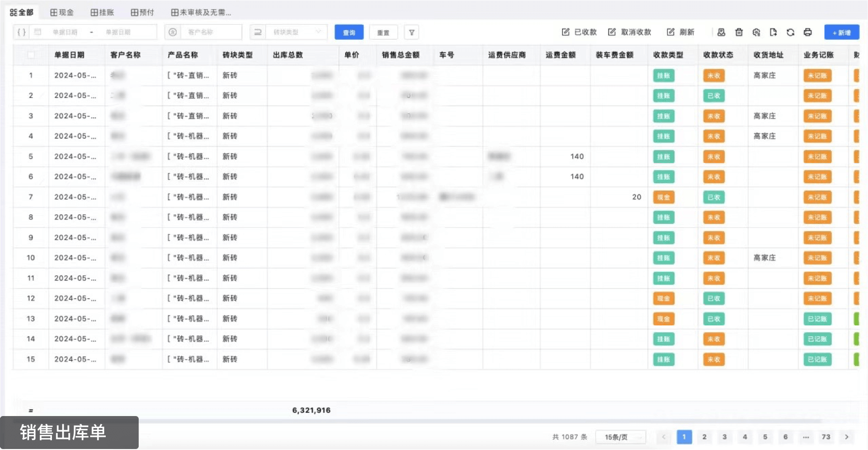Screen dimensions: 868x450
Task: Toggle the select-all checkbox in table header
Action: click(31, 55)
